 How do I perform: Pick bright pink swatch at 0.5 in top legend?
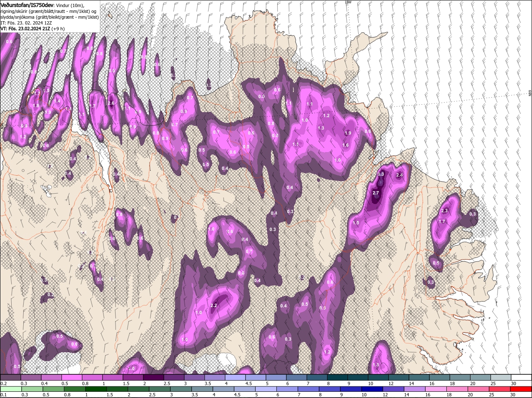tap(72, 377)
